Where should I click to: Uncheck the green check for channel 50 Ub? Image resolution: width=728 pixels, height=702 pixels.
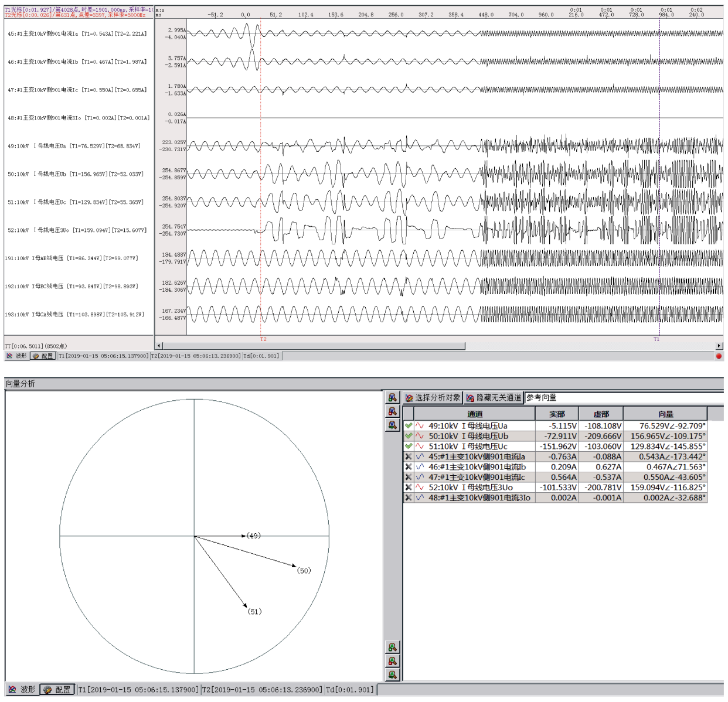click(409, 436)
